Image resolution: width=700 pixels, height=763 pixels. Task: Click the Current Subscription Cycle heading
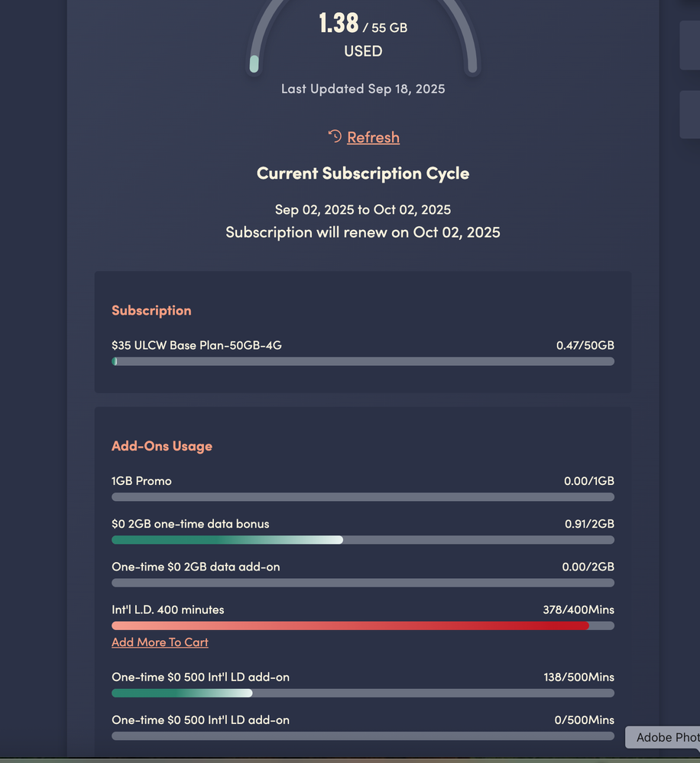363,173
